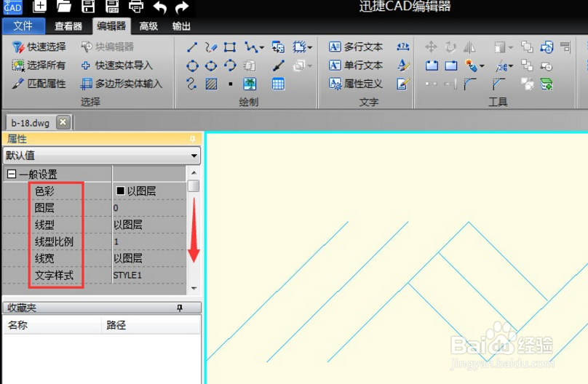This screenshot has width=588, height=384.
Task: Undo the last action
Action: click(x=160, y=7)
